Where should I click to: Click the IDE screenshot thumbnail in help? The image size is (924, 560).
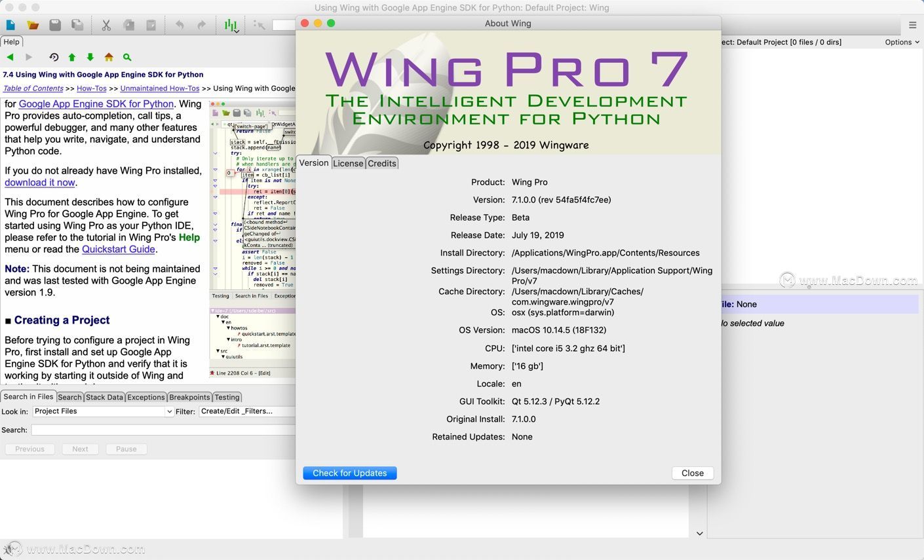coord(252,239)
